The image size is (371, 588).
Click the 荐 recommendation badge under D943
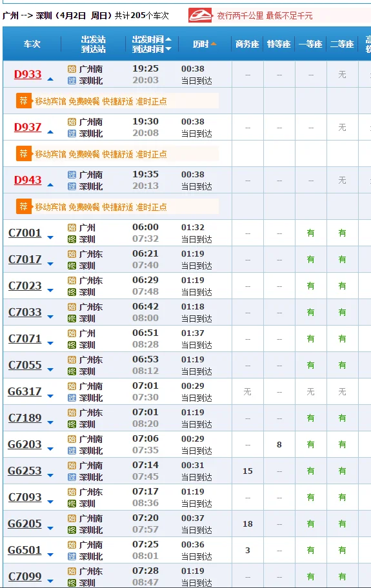click(x=24, y=206)
